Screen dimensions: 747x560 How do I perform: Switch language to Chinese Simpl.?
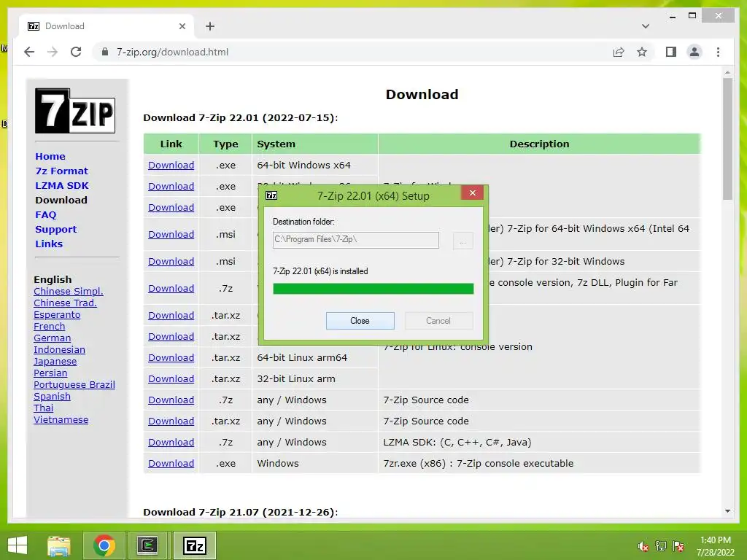coord(69,291)
